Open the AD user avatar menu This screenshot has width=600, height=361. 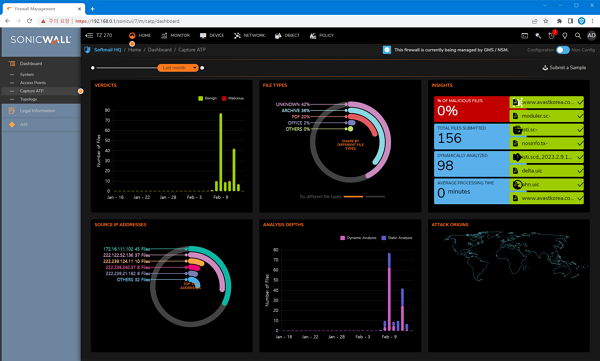pyautogui.click(x=591, y=36)
